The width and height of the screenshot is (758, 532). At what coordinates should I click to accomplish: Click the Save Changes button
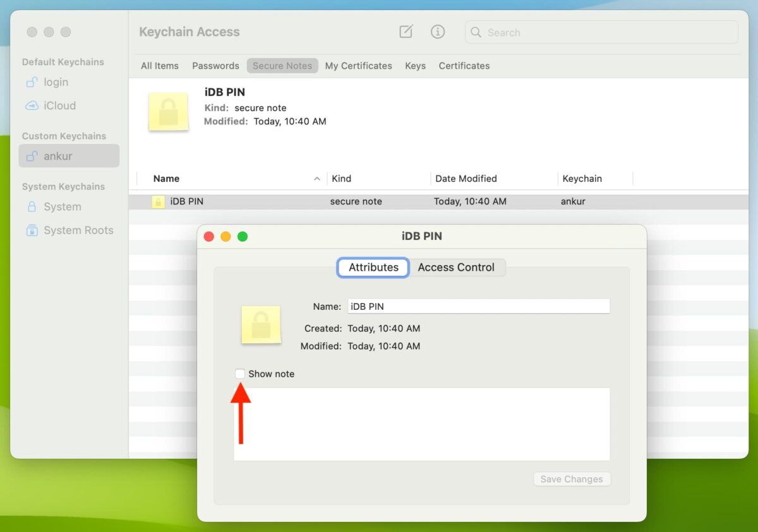coord(572,479)
